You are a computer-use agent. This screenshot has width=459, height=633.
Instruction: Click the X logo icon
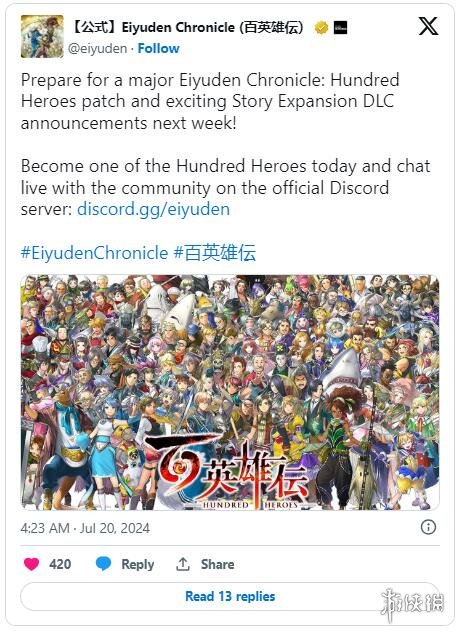coord(428,27)
